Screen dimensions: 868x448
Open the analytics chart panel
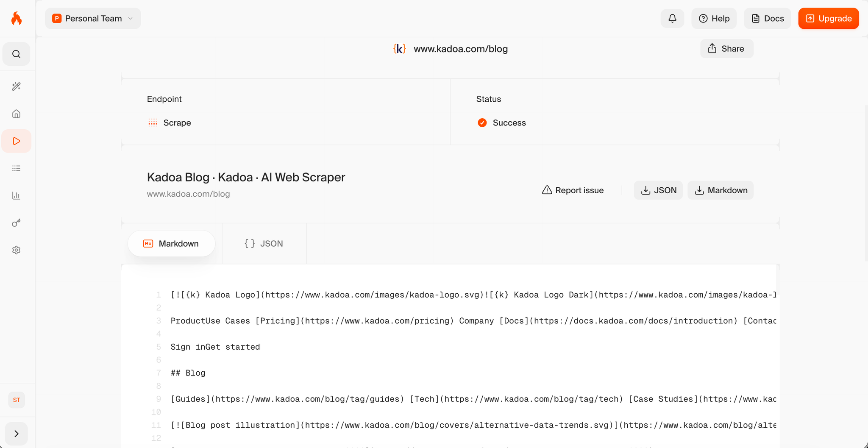16,195
